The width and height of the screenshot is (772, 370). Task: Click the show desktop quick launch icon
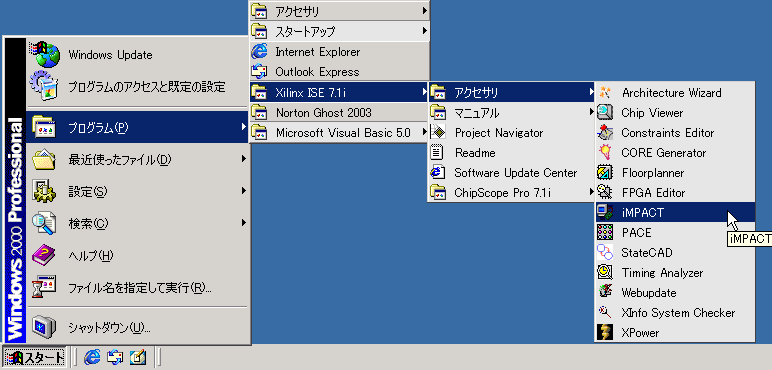(x=138, y=357)
